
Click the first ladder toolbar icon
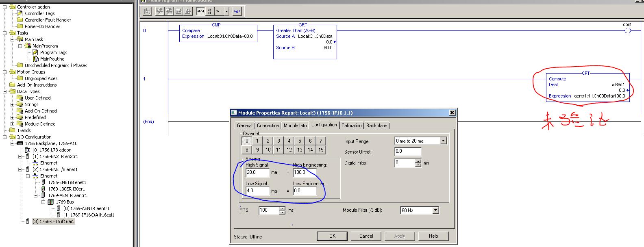coord(148,11)
